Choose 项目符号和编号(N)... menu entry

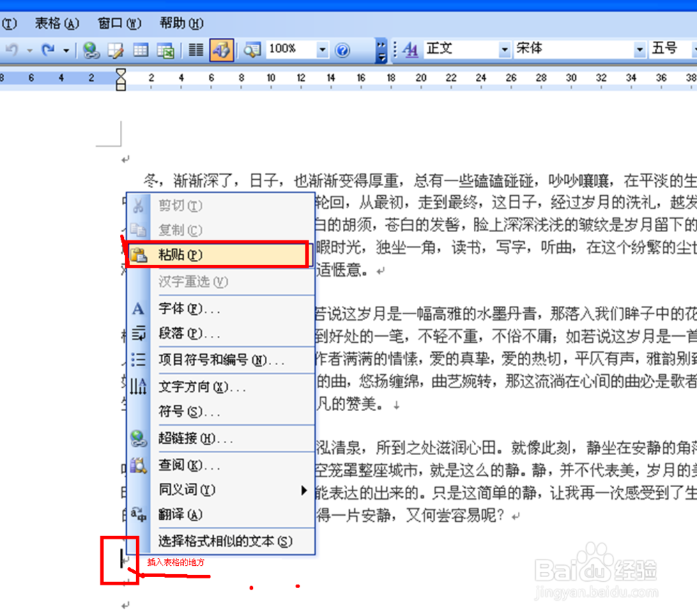(220, 360)
